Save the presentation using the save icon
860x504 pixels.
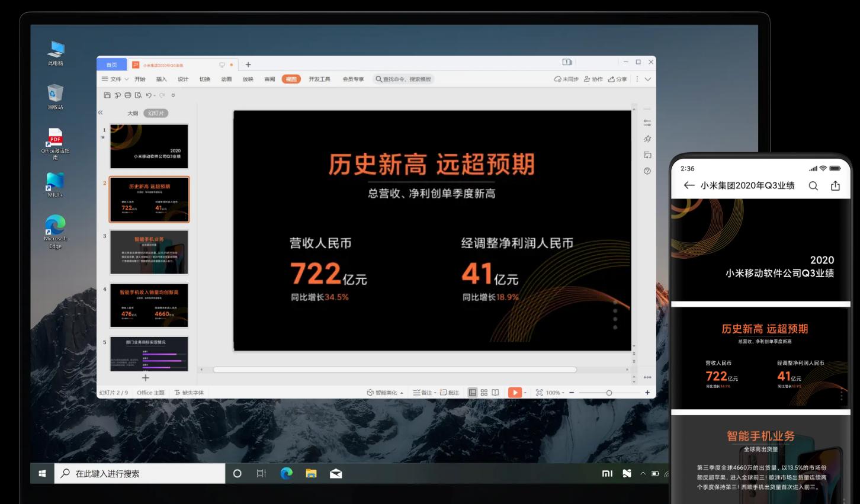click(108, 95)
